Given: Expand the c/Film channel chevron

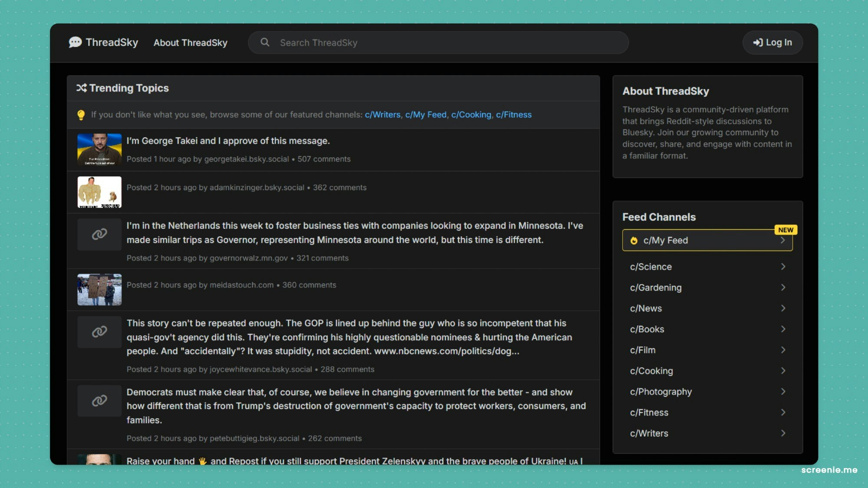Looking at the screenshot, I should [783, 350].
